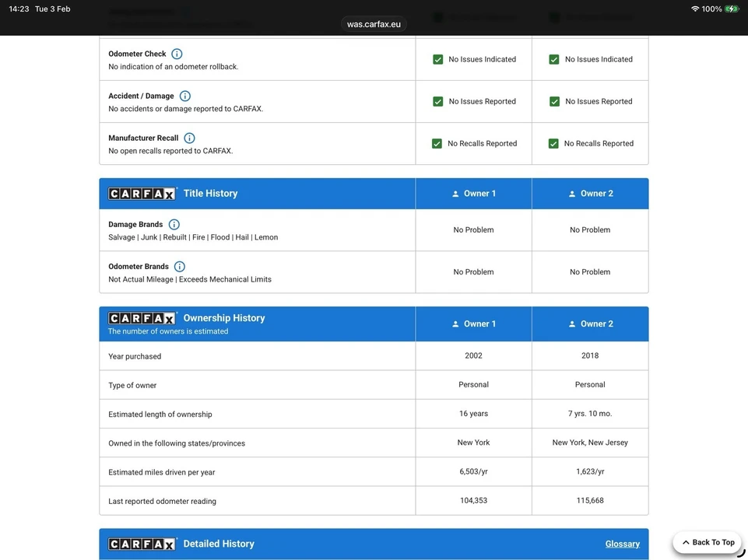Click Accident / Damage checkmark for Owner 1
Image resolution: width=748 pixels, height=560 pixels.
(x=437, y=102)
